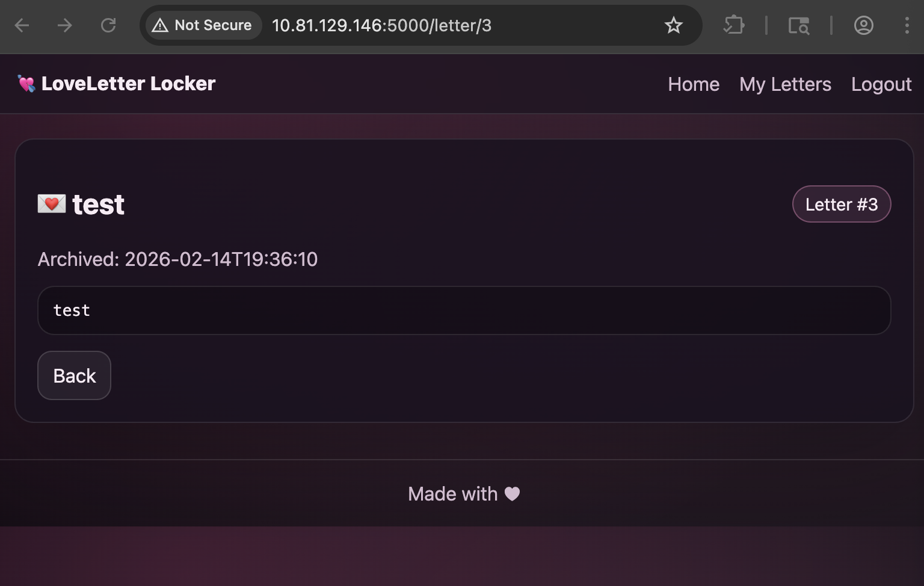Open the My Letters nav item
This screenshot has height=586, width=924.
coord(785,84)
